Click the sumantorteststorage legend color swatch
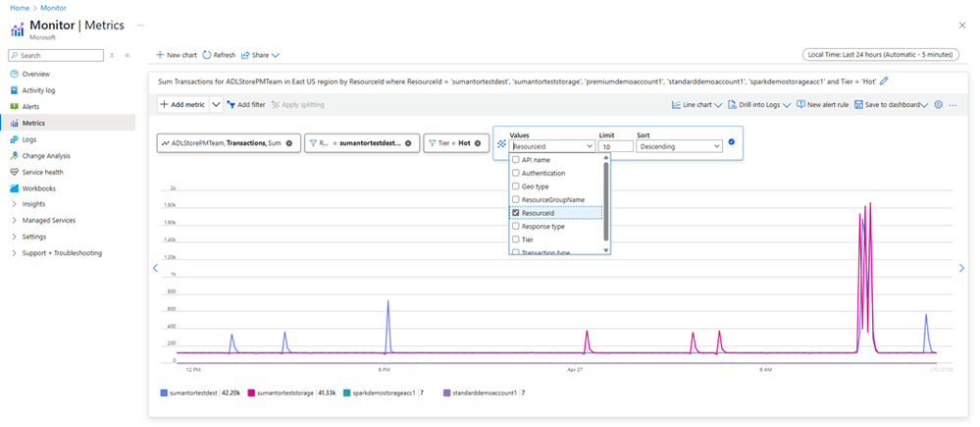The height and width of the screenshot is (427, 980). pos(250,392)
